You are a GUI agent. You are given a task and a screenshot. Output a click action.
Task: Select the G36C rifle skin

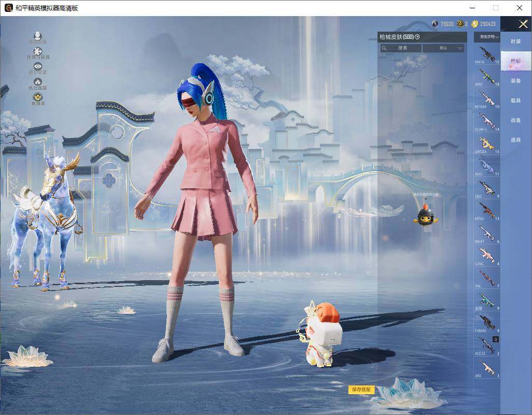click(487, 256)
